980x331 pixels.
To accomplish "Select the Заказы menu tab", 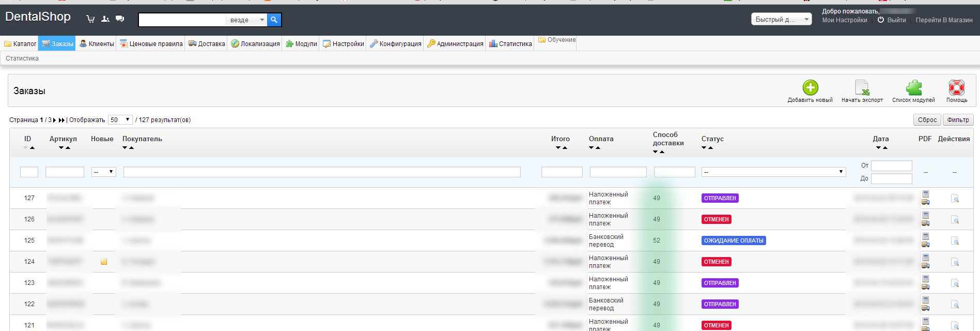I will coord(57,44).
